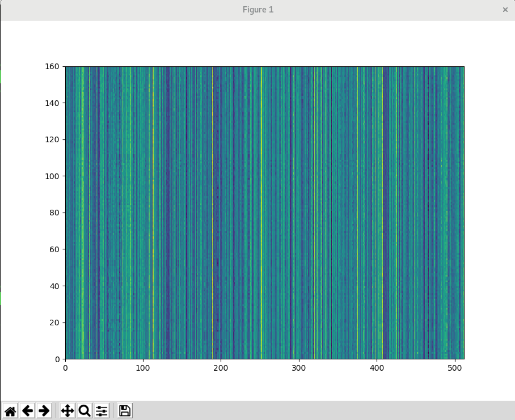Open Configure subplots sliders icon

click(x=102, y=411)
